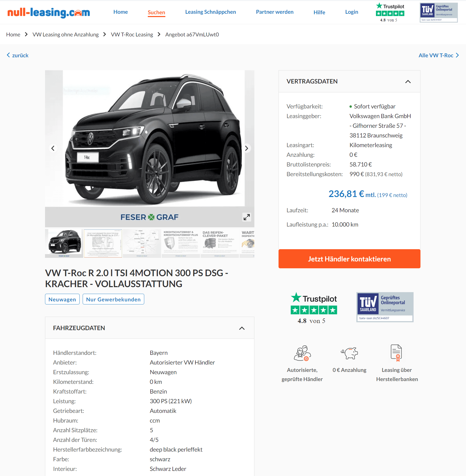Collapse the VERTRAGSDATEN section
The width and height of the screenshot is (466, 476).
coord(408,81)
